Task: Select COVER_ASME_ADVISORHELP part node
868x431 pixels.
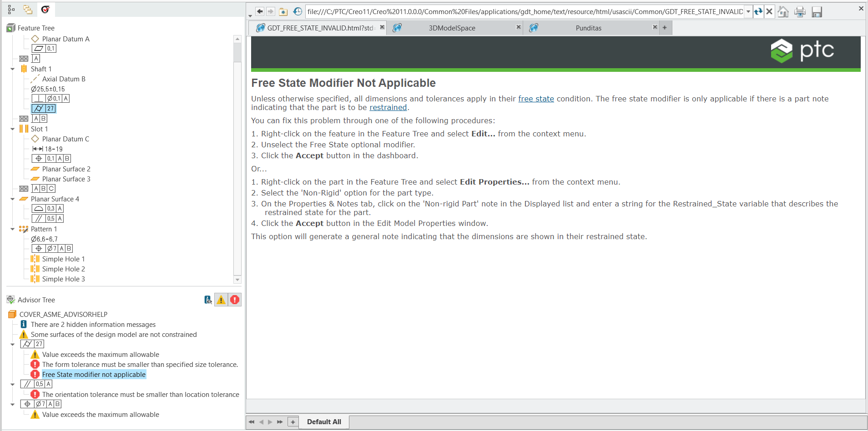Action: tap(63, 315)
